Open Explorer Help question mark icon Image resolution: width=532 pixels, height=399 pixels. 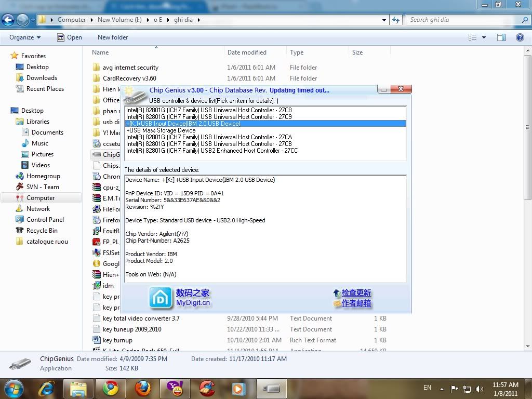tap(520, 37)
